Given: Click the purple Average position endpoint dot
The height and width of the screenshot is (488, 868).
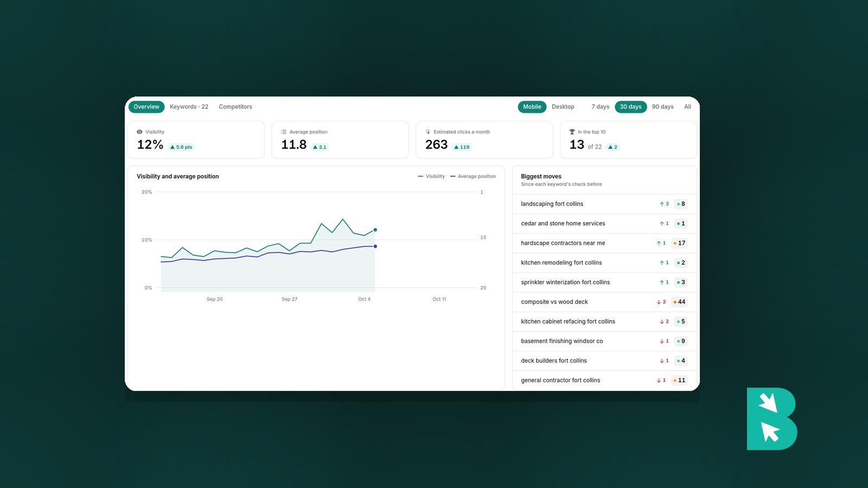Looking at the screenshot, I should click(375, 246).
